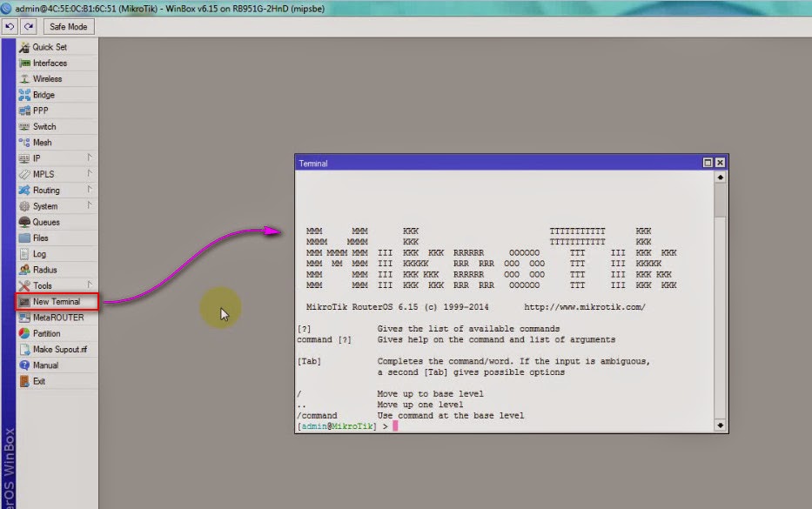This screenshot has width=812, height=509.
Task: Expand the Tools submenu arrow
Action: pyautogui.click(x=89, y=285)
